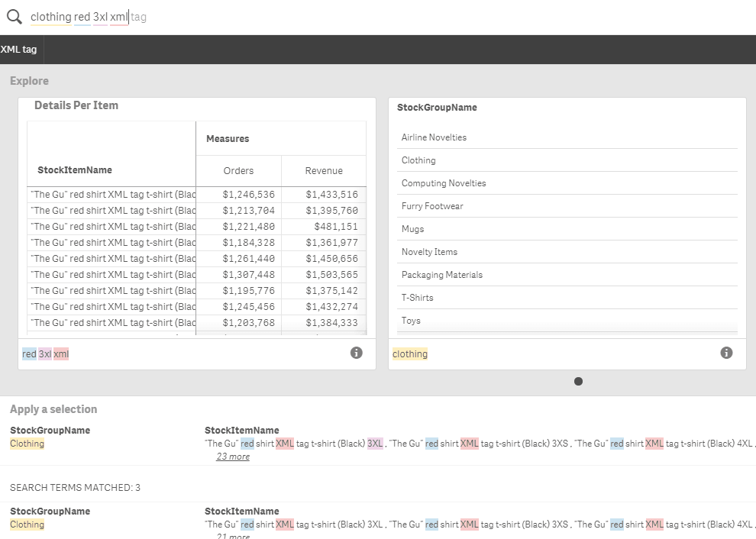Apply the first Clothing StockGroupName selection
756x539 pixels.
click(x=27, y=444)
